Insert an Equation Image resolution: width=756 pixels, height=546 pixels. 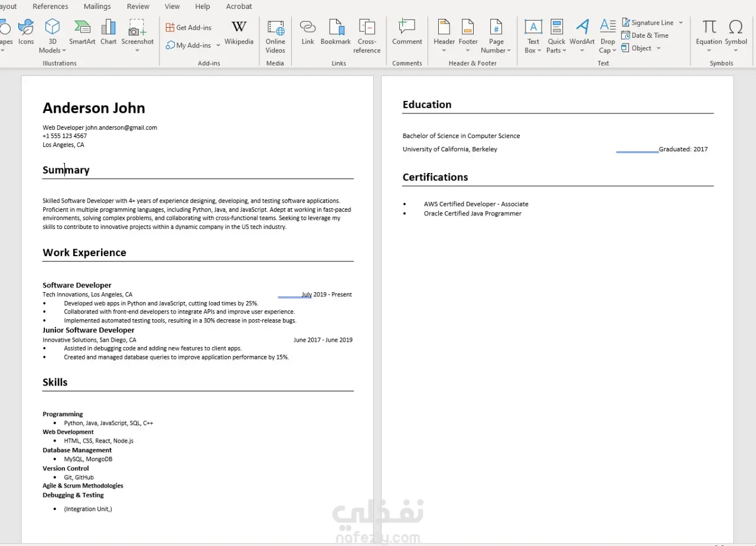(709, 35)
